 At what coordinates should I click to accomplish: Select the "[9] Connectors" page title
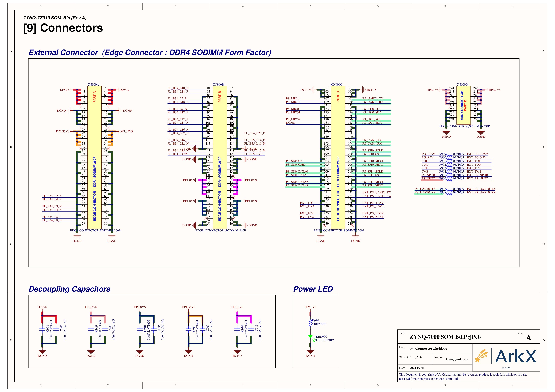[63, 28]
